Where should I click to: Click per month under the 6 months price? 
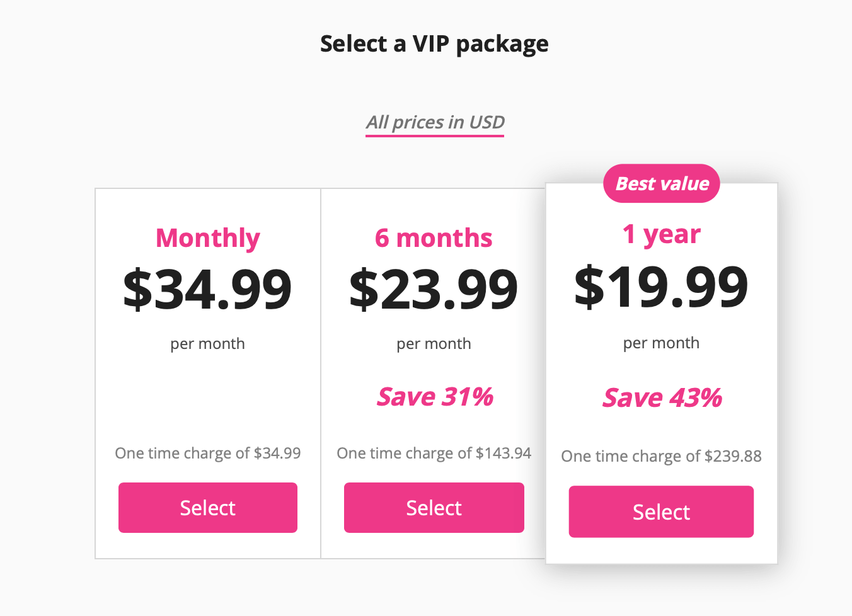pyautogui.click(x=434, y=344)
